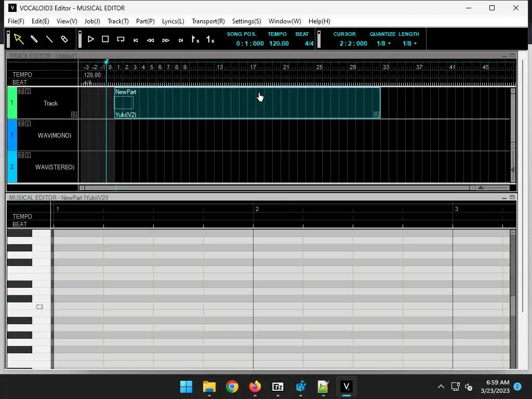Rewind the song position
Image resolution: width=532 pixels, height=399 pixels.
(150, 40)
